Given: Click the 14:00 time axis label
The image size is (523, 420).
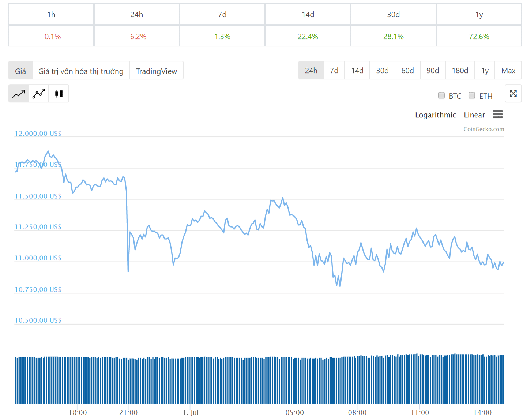Looking at the screenshot, I should point(482,412).
